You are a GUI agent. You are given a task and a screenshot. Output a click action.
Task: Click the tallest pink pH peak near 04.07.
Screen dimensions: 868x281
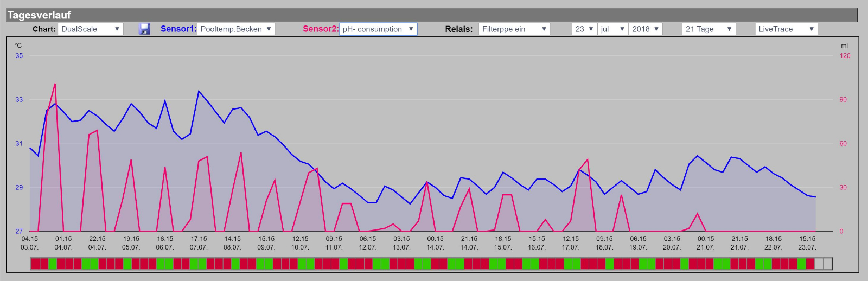pyautogui.click(x=55, y=85)
